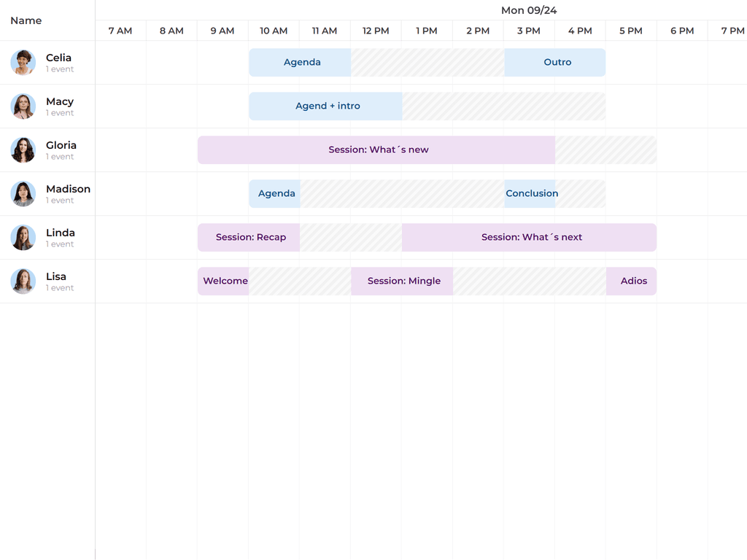Select Linda's Session: Recap event
This screenshot has width=747, height=560.
click(x=248, y=237)
